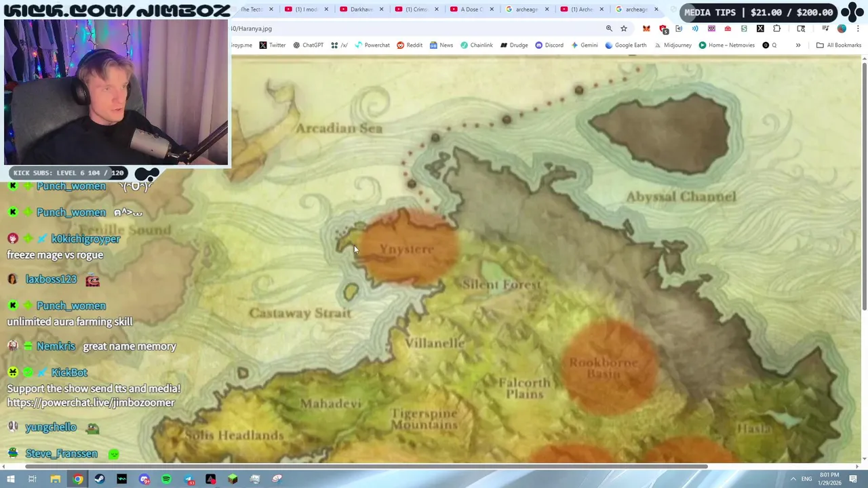Open the Twitter bookmark
The height and width of the screenshot is (488, 868).
pos(272,45)
